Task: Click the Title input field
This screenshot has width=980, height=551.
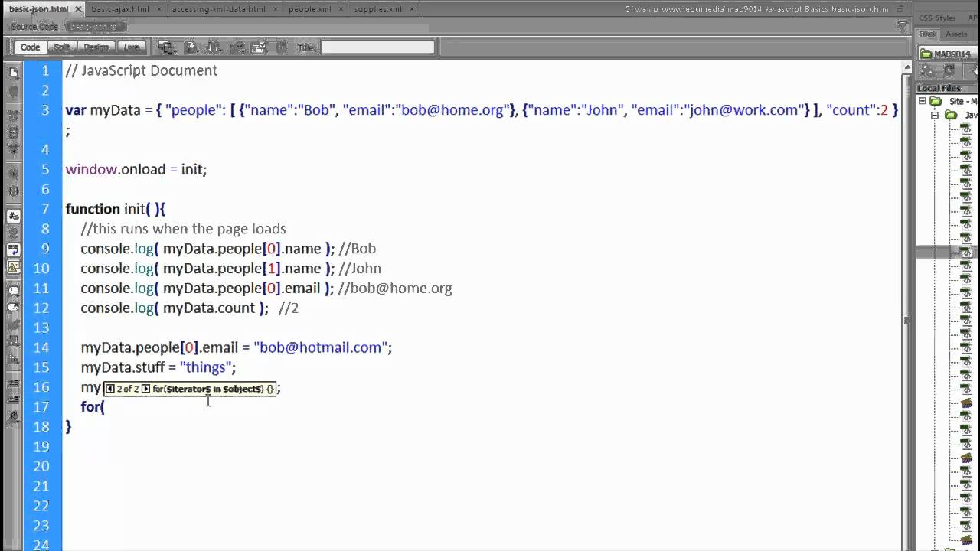Action: pos(377,47)
